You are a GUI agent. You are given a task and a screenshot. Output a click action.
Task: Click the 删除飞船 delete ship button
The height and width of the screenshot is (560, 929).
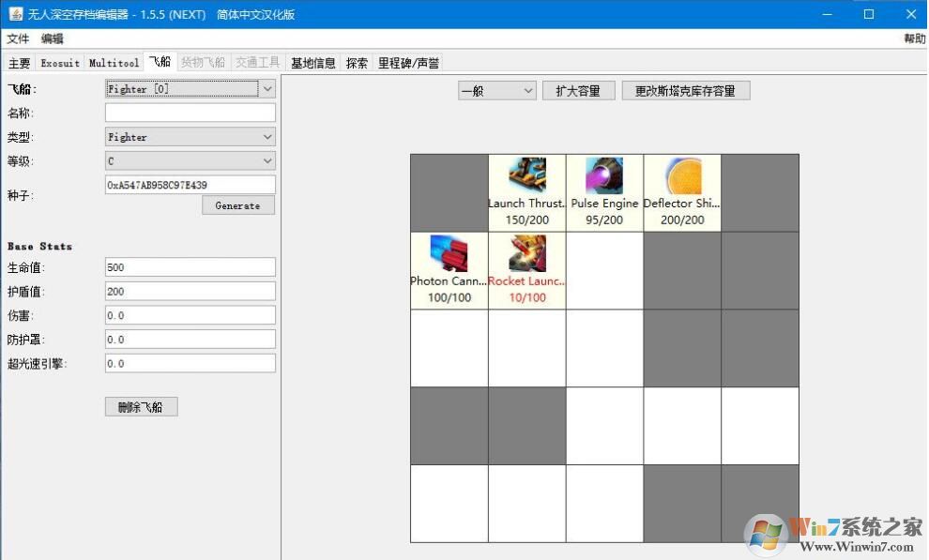click(x=140, y=406)
